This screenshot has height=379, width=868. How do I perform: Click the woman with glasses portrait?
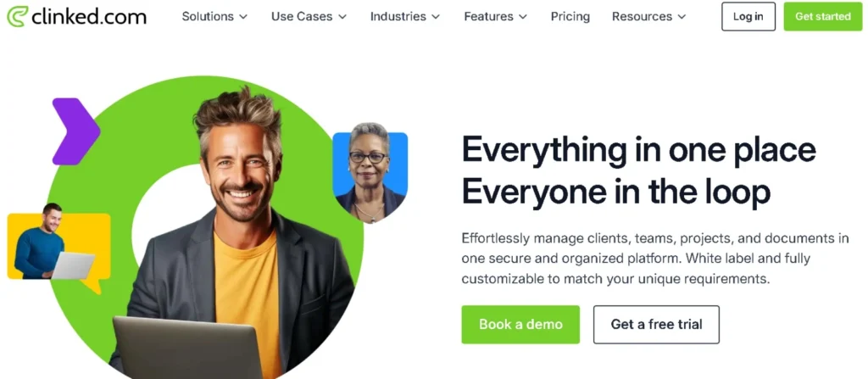click(x=370, y=173)
